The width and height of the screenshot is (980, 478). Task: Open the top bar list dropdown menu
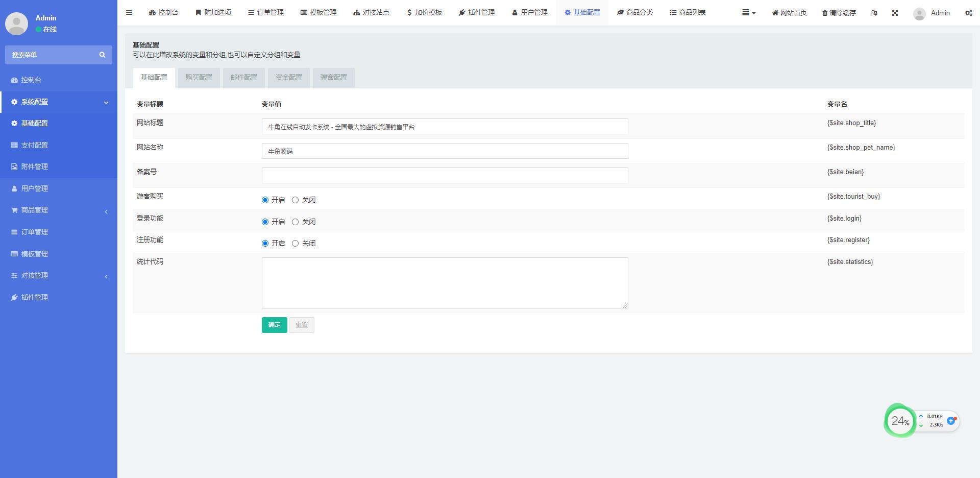pos(748,13)
